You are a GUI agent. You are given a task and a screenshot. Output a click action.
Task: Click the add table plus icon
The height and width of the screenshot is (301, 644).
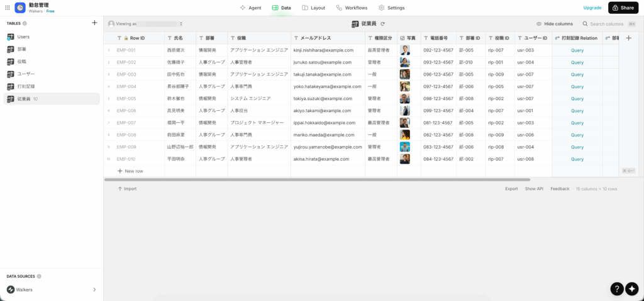tap(94, 23)
